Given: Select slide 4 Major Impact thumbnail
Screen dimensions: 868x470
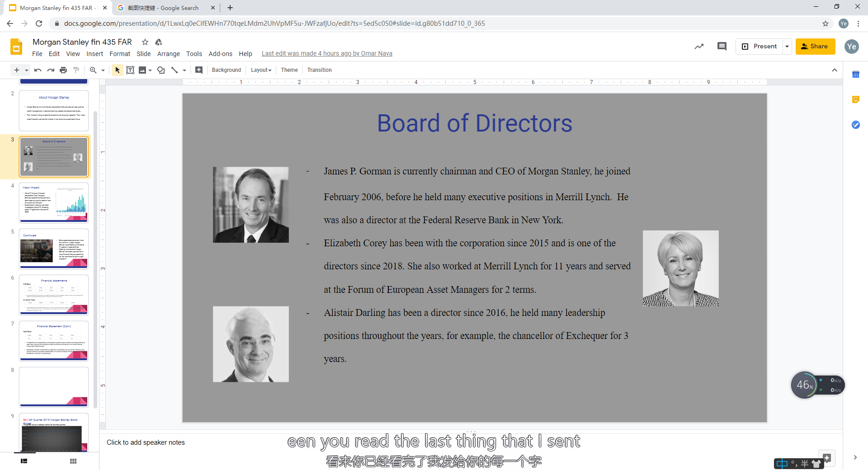Looking at the screenshot, I should [x=54, y=203].
